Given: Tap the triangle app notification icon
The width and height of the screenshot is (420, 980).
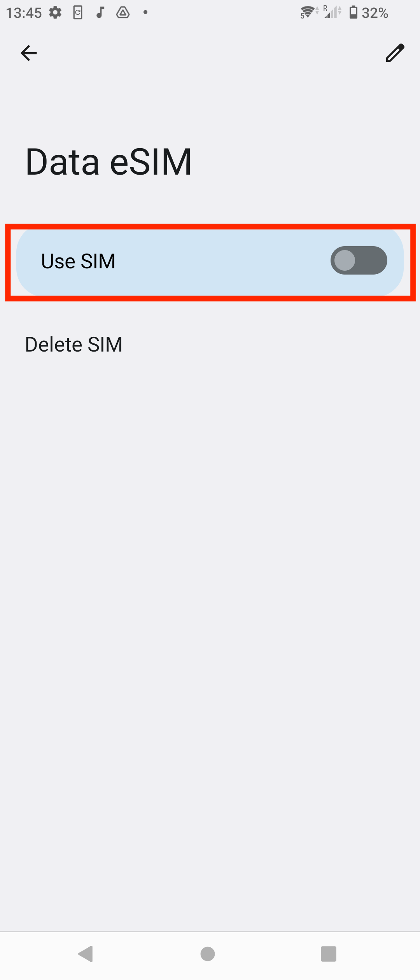Looking at the screenshot, I should pos(123,13).
